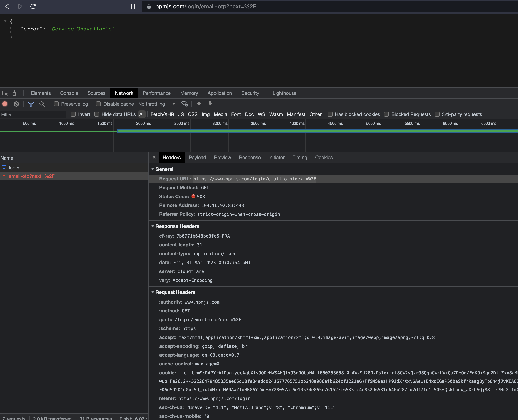
Task: Click the export HAR download icon
Action: tap(210, 104)
